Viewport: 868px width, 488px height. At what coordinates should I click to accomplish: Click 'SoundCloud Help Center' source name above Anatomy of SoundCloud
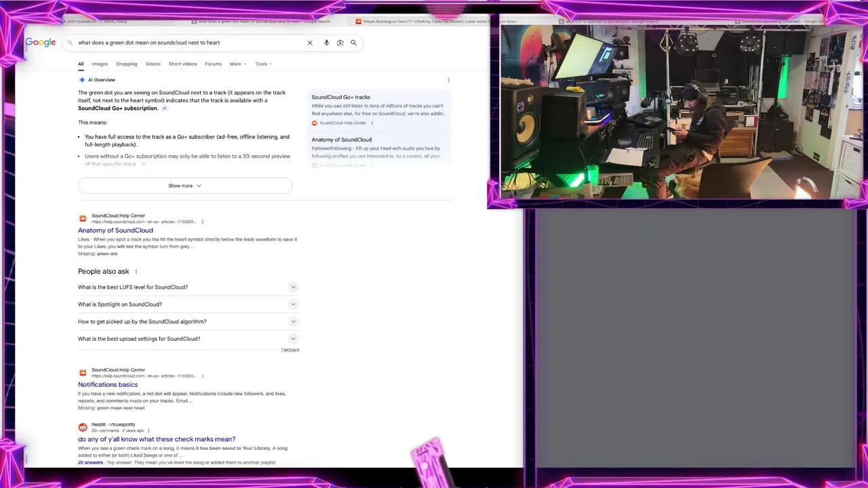click(118, 216)
